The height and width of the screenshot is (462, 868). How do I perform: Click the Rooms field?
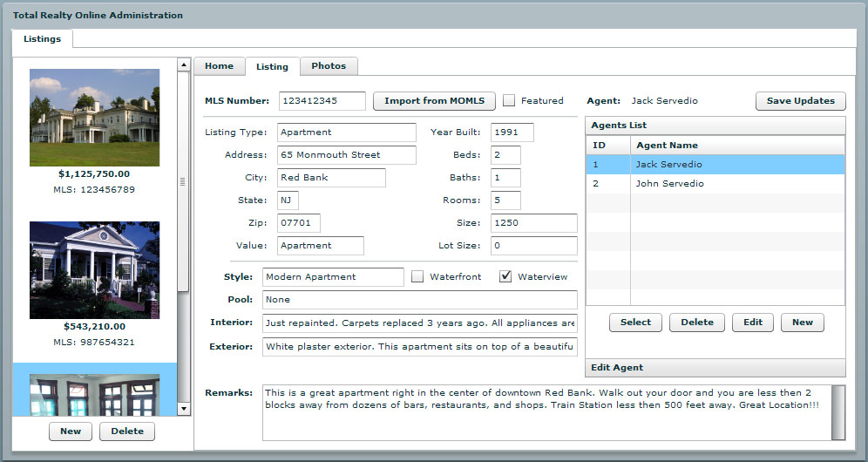[x=505, y=200]
